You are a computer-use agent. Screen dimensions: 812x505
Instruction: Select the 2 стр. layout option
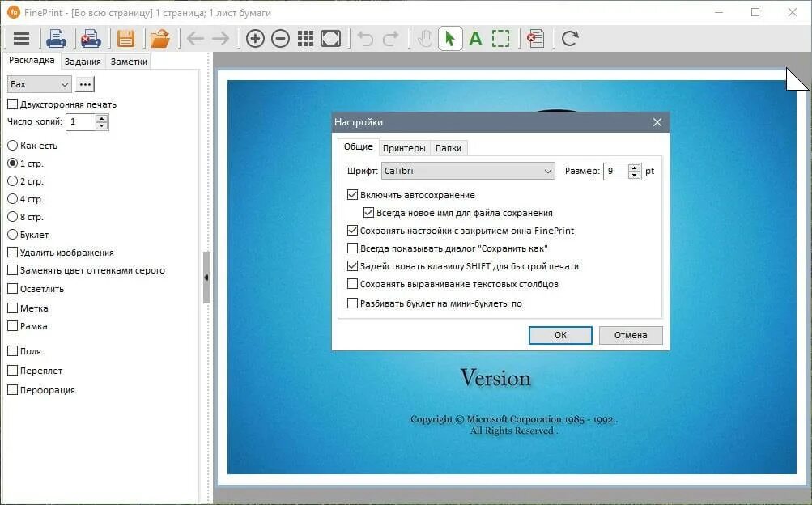(13, 181)
